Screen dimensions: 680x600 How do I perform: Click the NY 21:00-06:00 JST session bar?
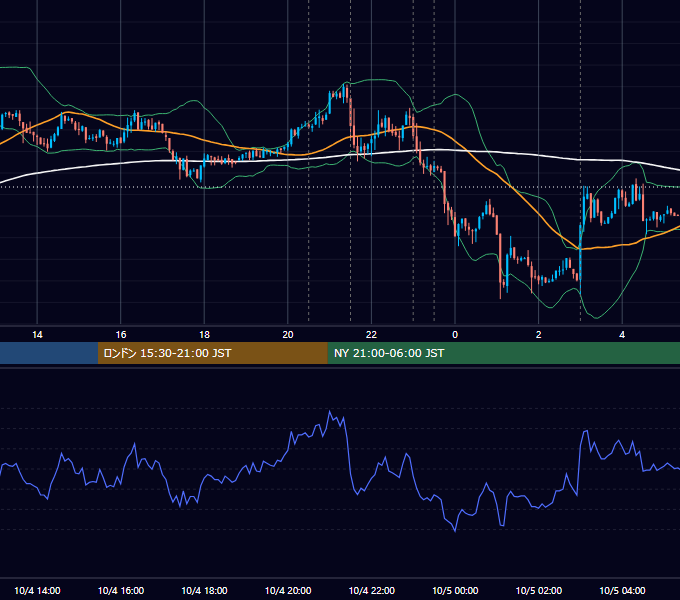point(503,353)
